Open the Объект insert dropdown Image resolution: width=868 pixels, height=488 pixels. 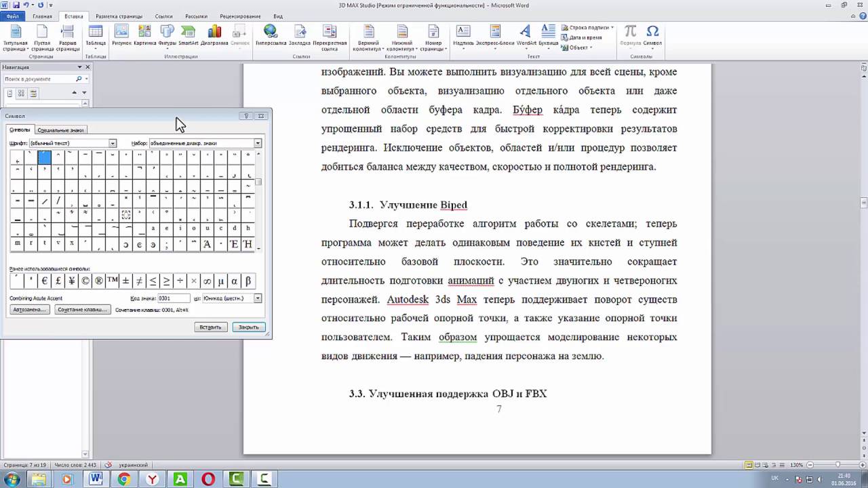click(x=577, y=47)
